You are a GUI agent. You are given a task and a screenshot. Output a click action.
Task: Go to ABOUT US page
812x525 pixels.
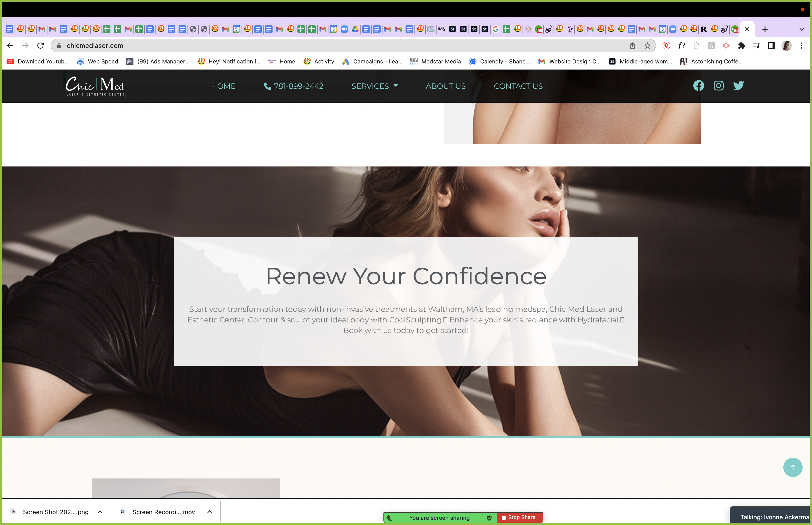[445, 86]
